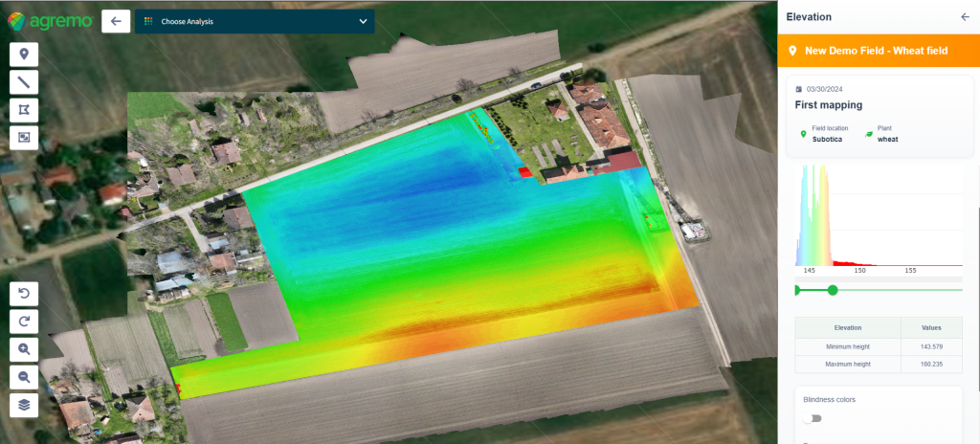Click the image overlay tool icon

coord(24,138)
